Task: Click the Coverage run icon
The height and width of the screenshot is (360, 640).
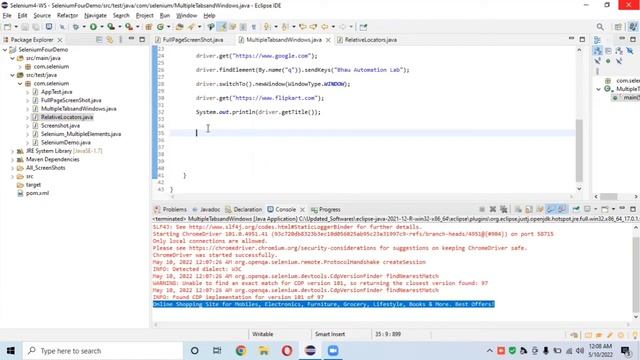Action: click(111, 27)
